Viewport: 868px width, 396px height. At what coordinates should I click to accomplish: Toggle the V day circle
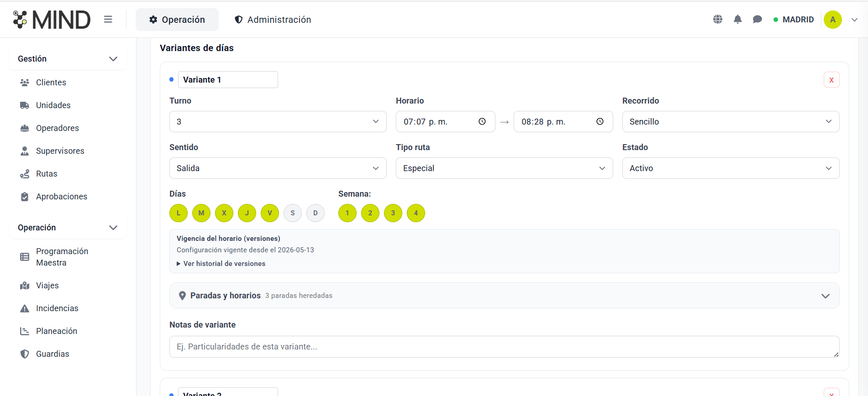point(270,213)
